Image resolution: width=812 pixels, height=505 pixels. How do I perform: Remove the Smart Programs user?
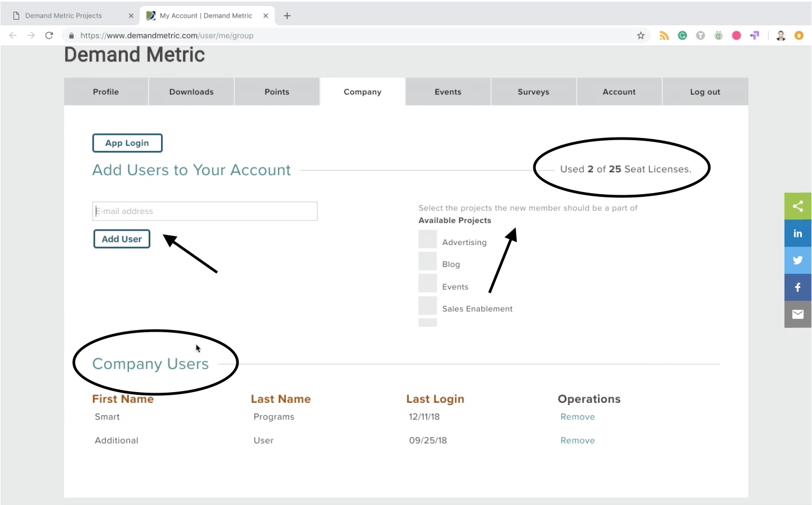point(578,417)
